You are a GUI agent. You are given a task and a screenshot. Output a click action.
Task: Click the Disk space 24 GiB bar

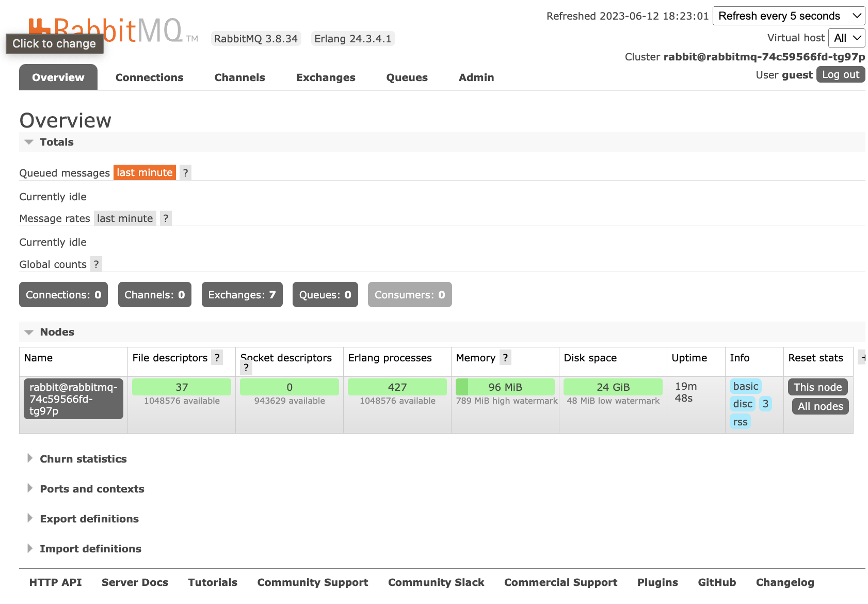click(613, 387)
